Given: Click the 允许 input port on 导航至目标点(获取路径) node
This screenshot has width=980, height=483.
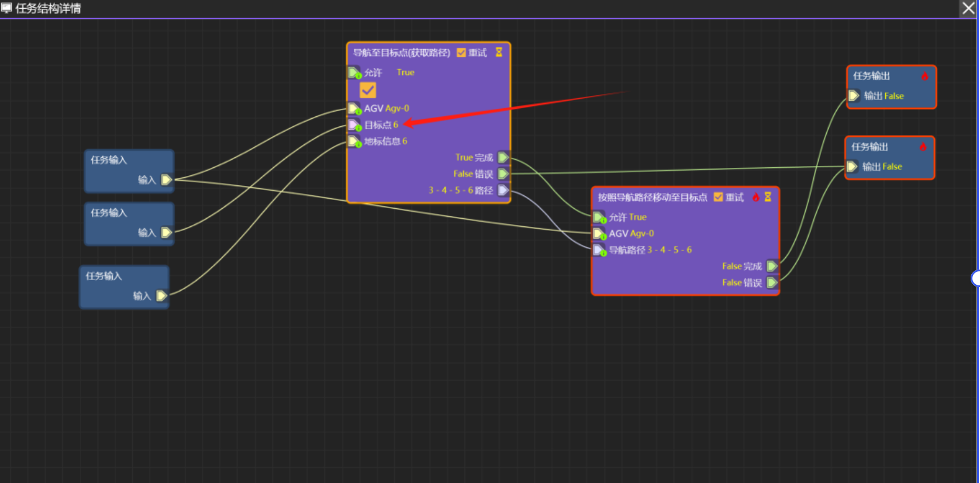Looking at the screenshot, I should [x=354, y=73].
